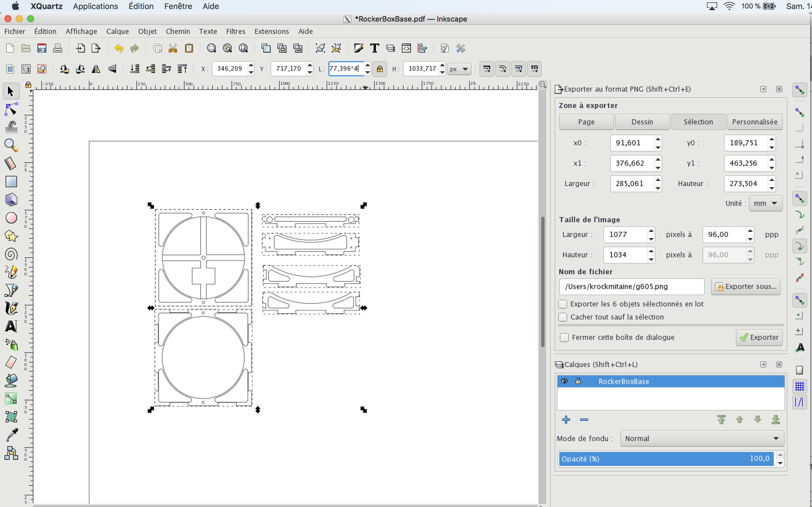This screenshot has height=507, width=812.
Task: Raise selection to top icon
Action: tap(182, 69)
